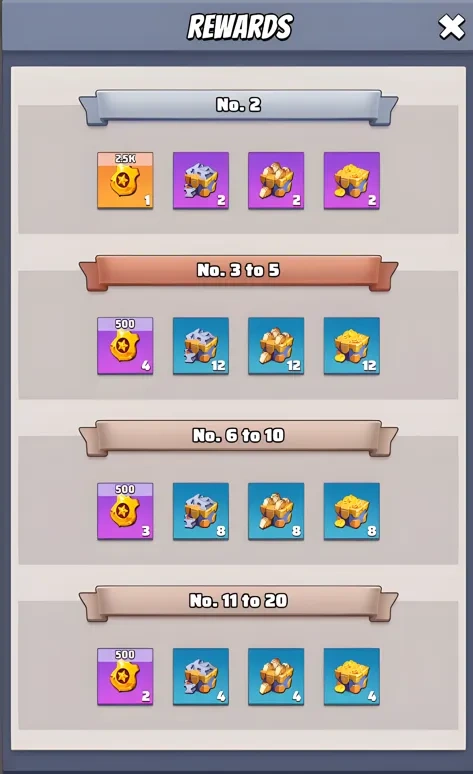
Task: Tap the gold chest with quantity 8
Action: [x=352, y=511]
